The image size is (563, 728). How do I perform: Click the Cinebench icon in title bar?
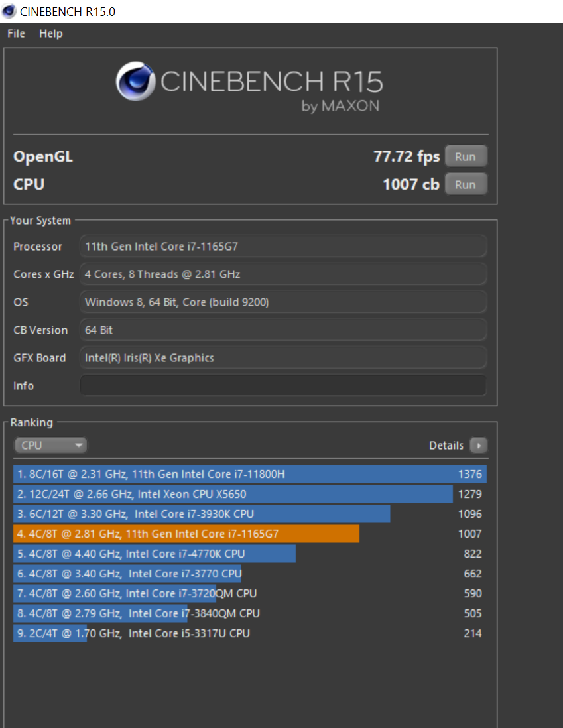(x=9, y=11)
